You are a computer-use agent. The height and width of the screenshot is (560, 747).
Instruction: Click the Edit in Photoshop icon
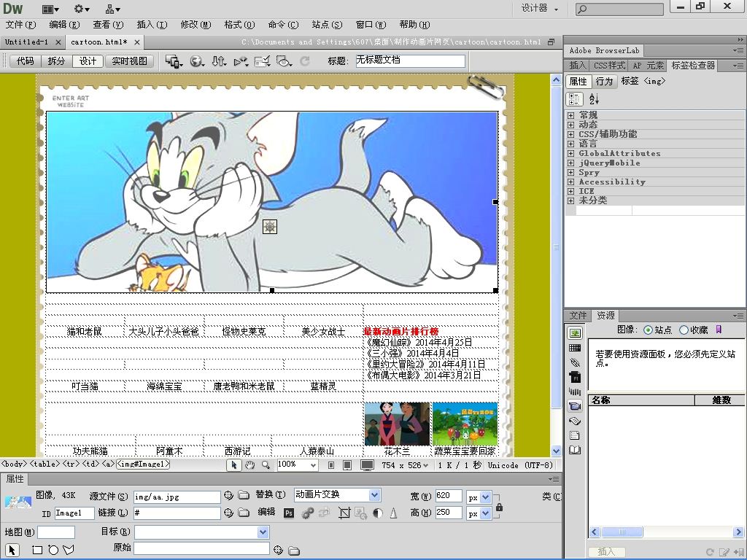point(289,513)
